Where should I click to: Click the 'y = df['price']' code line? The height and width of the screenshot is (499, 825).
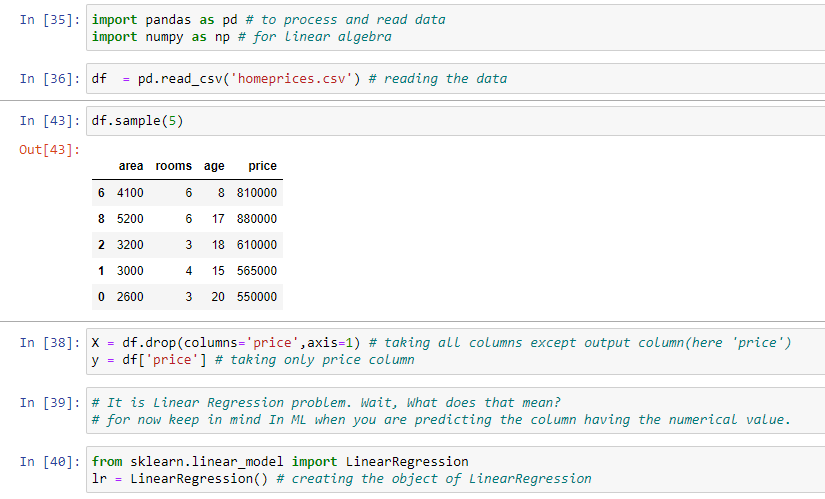(x=149, y=360)
